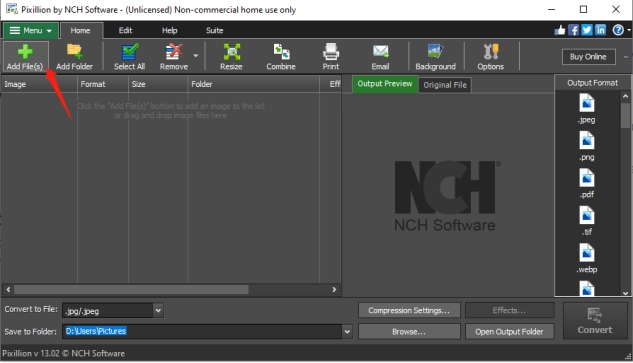Click the file list scroll-left arrow
Viewport: 633px width, 363px height.
8,290
